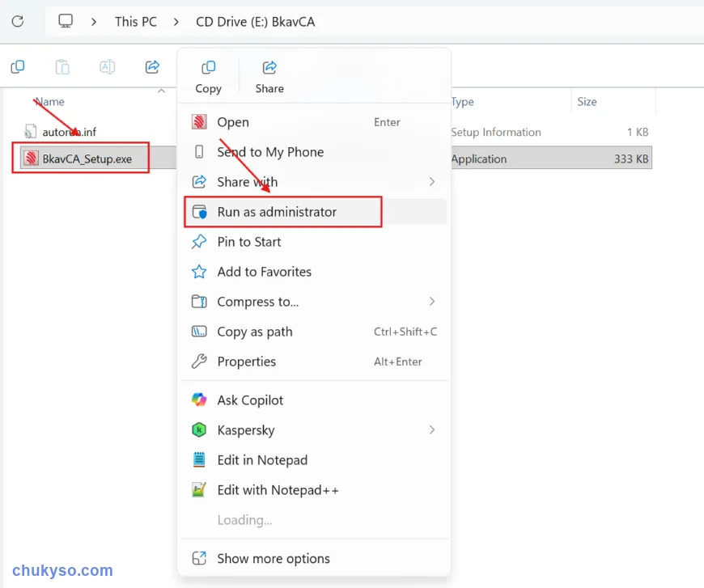Click the toolbar Copy icon

(x=18, y=67)
